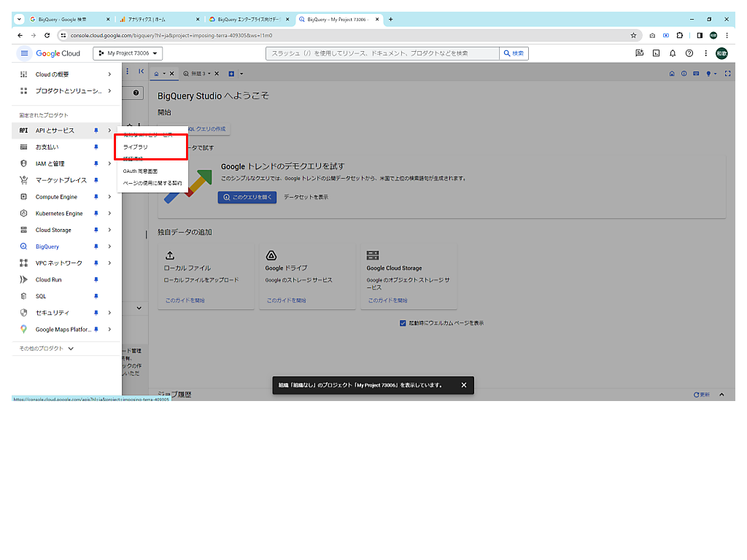Screen dimensions: 747x560
Task: Click the lightbulb tips icon
Action: pyautogui.click(x=708, y=74)
